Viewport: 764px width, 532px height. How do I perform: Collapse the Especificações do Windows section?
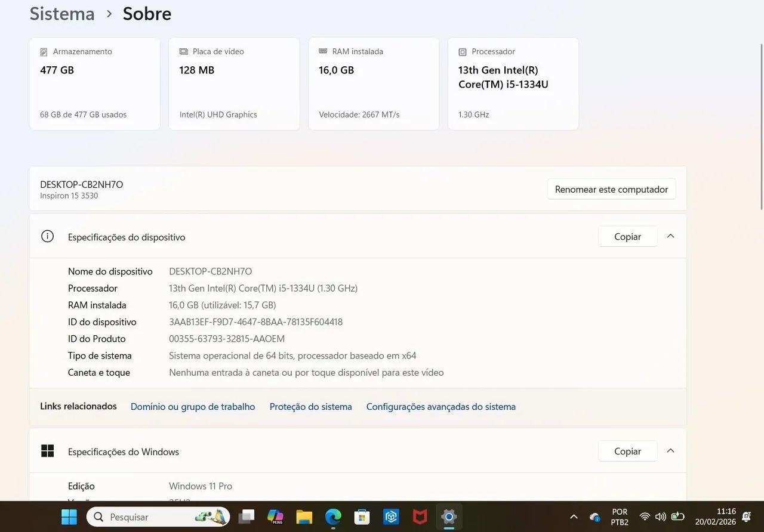pos(670,451)
